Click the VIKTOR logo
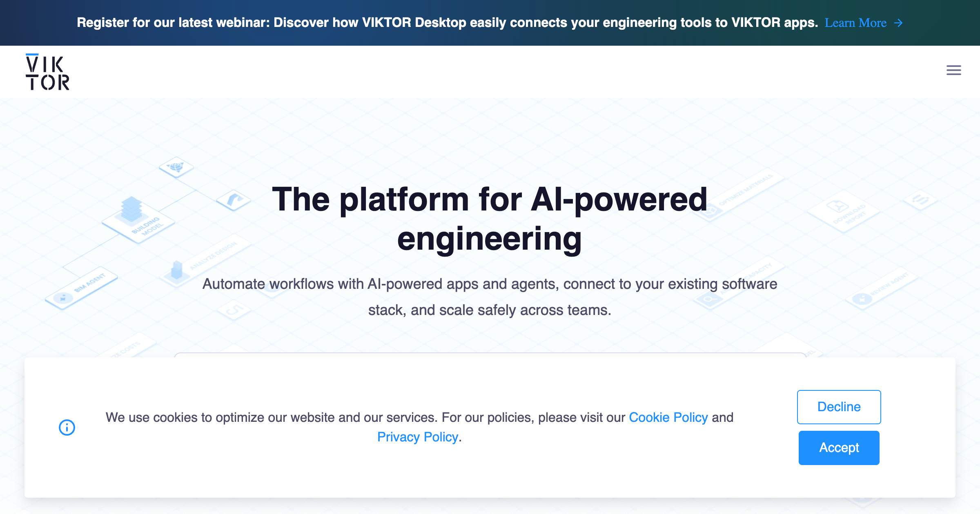Viewport: 980px width, 514px height. (x=47, y=72)
